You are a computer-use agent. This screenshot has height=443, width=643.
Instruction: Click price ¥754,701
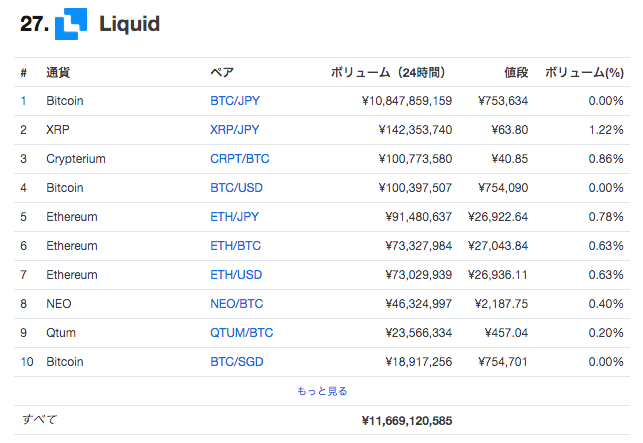click(503, 362)
